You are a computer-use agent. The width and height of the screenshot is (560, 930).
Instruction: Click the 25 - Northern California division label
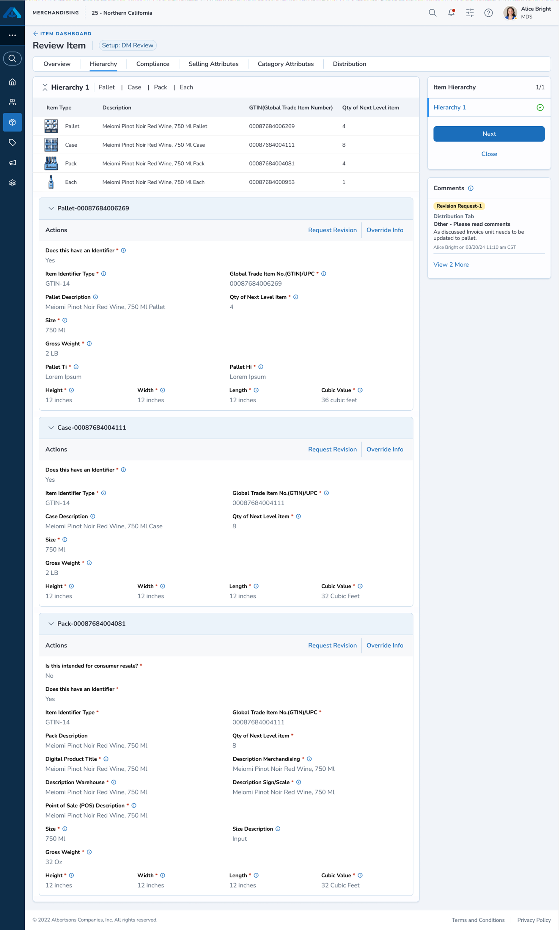(122, 13)
